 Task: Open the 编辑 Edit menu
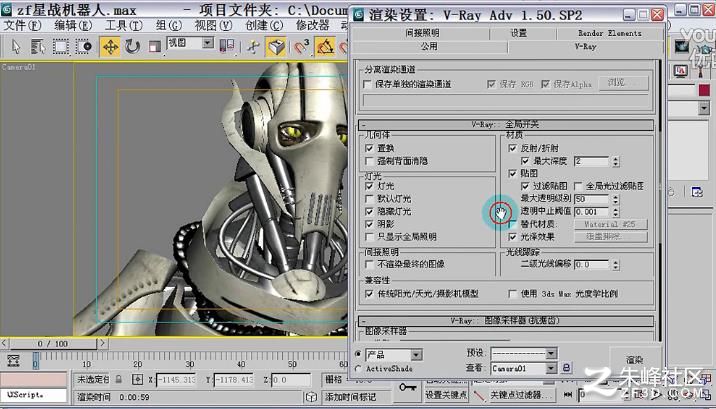(x=73, y=25)
